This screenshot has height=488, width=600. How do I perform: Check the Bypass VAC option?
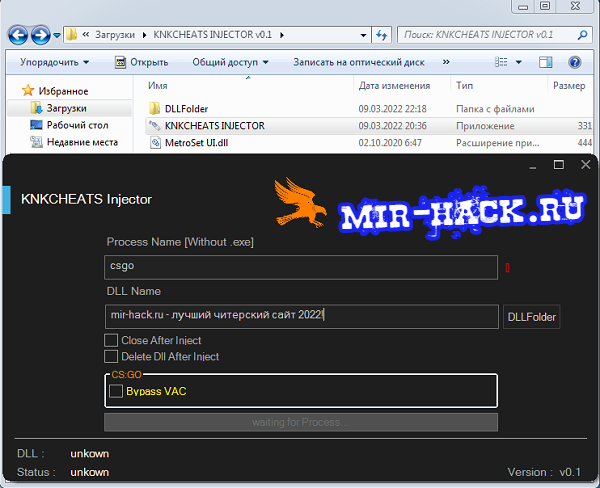coord(117,391)
